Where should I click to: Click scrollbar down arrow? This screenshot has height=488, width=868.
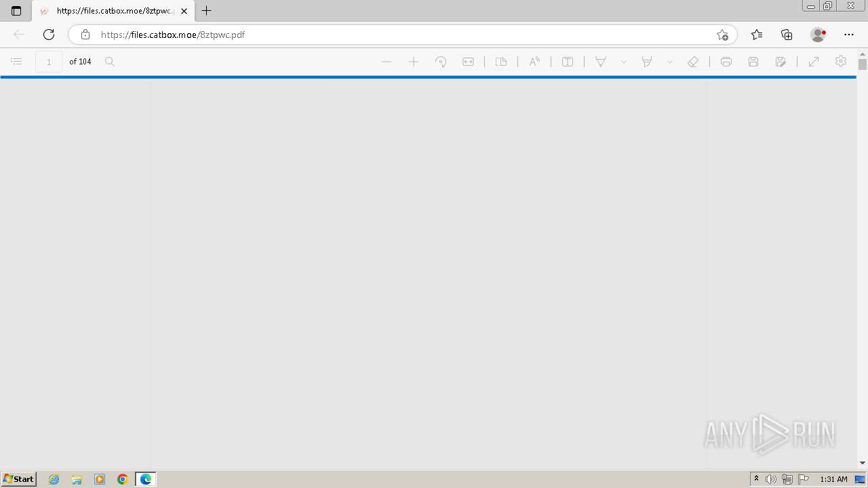coord(863,463)
